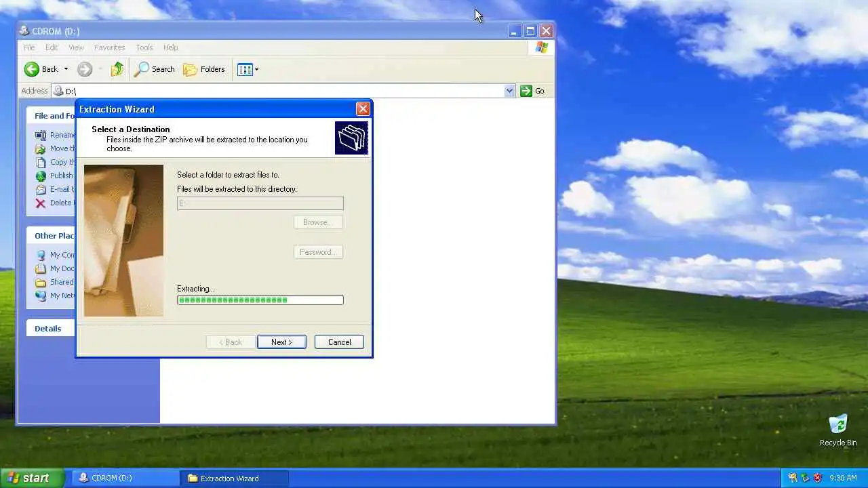Screen dimensions: 868x488
Task: Open the Back history dropdown arrow
Action: (66, 69)
